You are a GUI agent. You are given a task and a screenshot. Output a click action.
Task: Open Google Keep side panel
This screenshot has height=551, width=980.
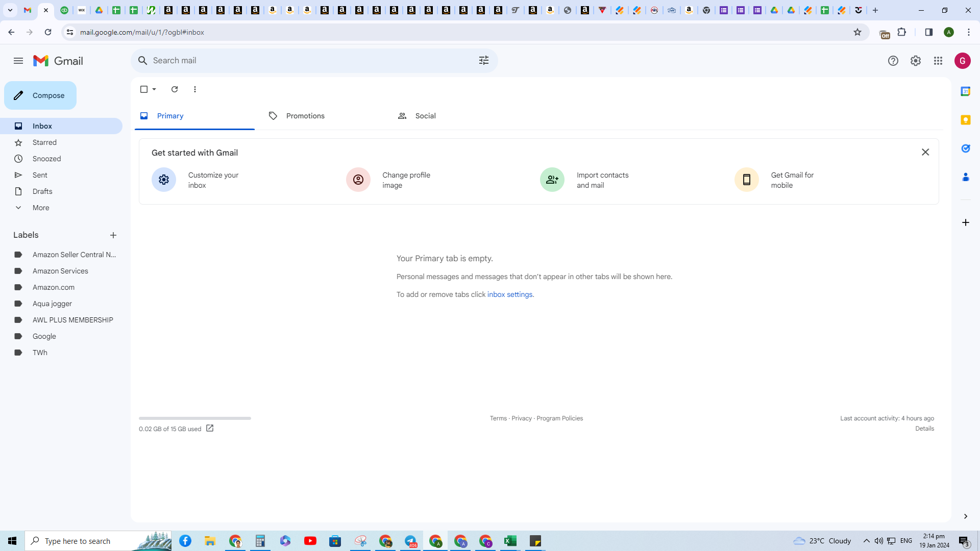coord(965,120)
